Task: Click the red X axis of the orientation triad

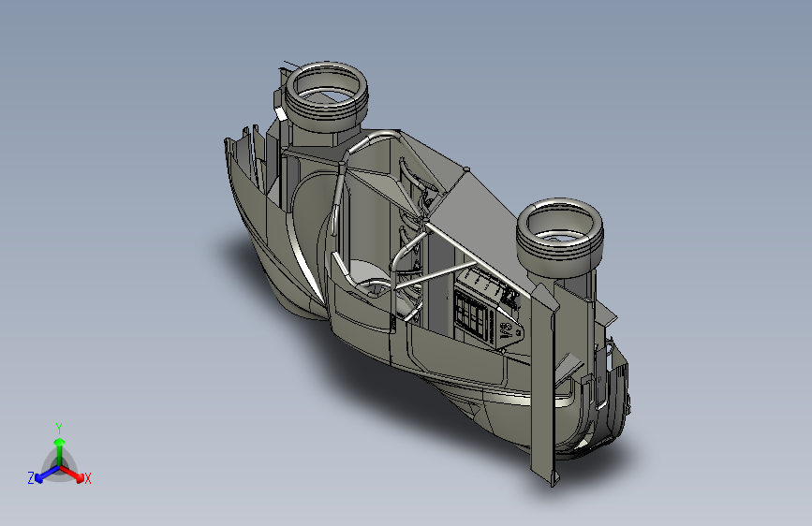Action: [x=72, y=474]
